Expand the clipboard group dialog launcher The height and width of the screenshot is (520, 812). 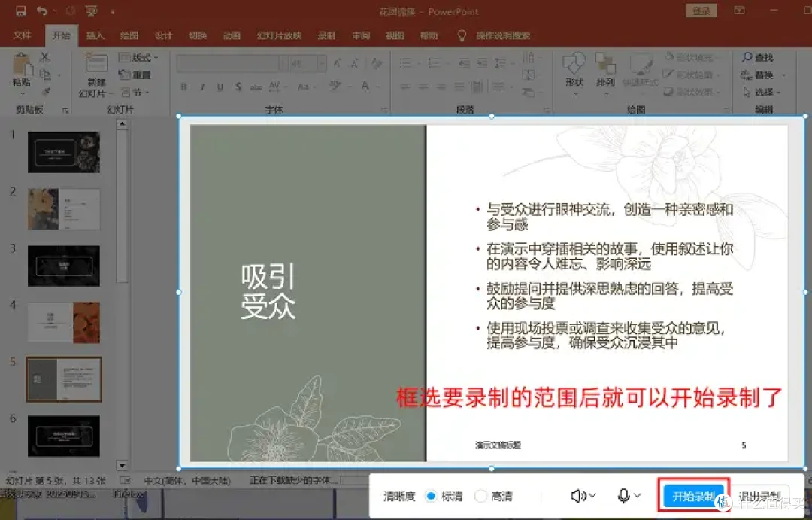pyautogui.click(x=65, y=110)
